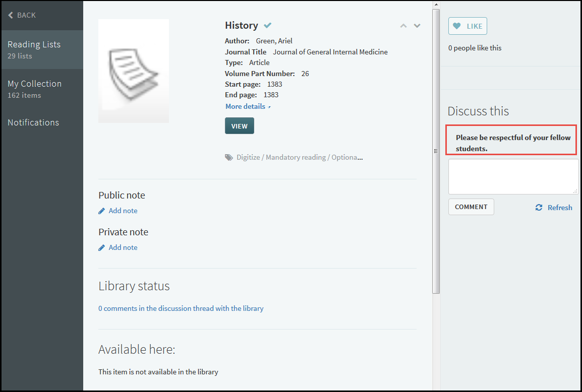The width and height of the screenshot is (582, 392).
Task: Click the checkmark icon beside History title
Action: [268, 25]
